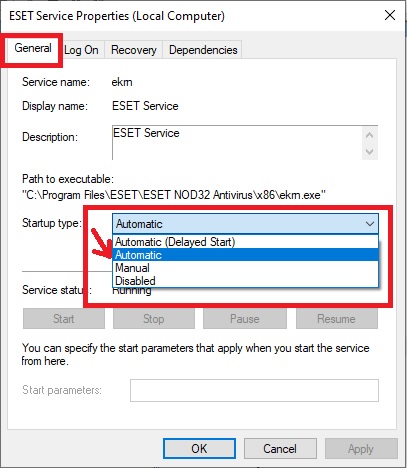Confirm with the OK button

[199, 449]
